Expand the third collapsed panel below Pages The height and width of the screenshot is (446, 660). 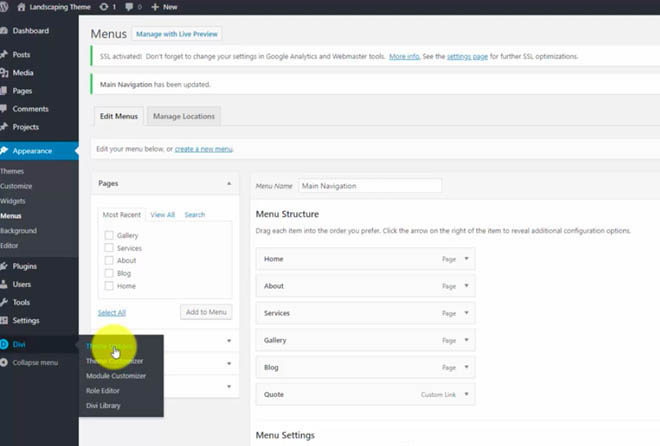click(229, 387)
